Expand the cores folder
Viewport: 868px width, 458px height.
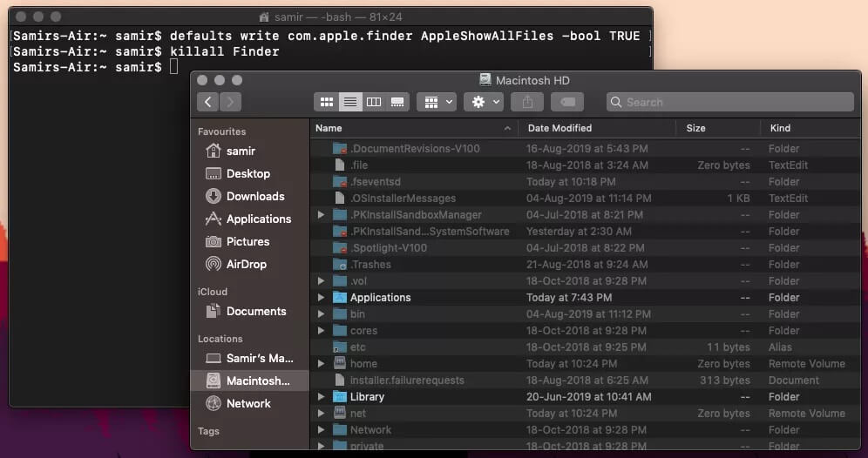tap(321, 331)
